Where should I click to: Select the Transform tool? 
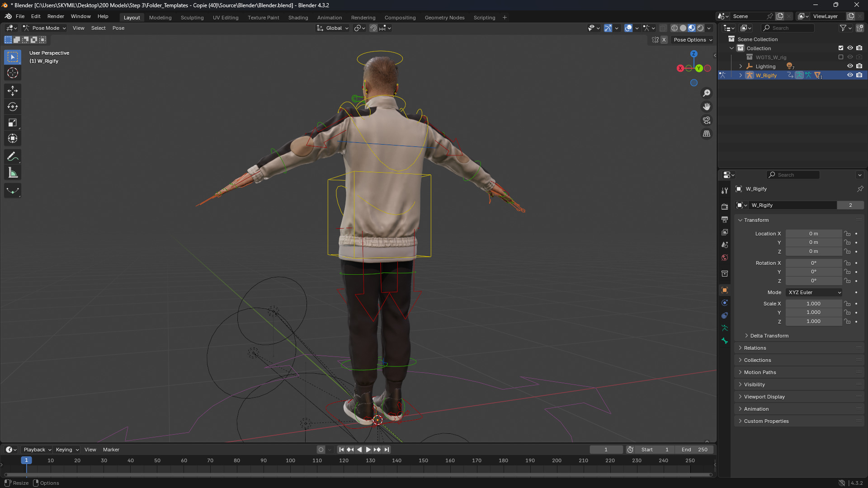pyautogui.click(x=13, y=138)
